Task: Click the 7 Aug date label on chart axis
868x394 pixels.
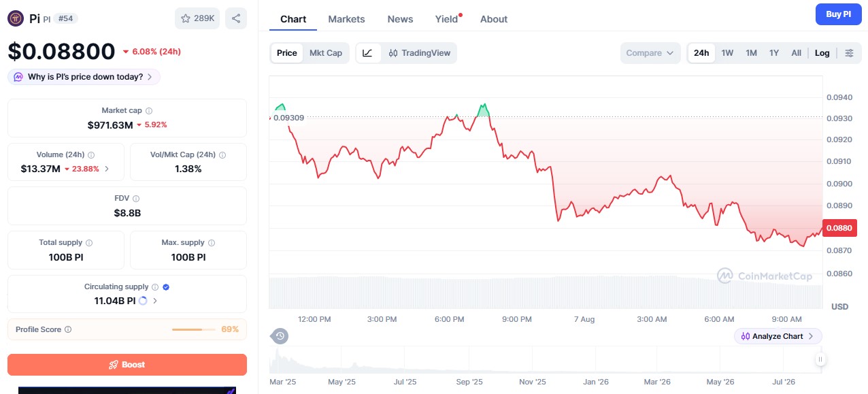Action: pyautogui.click(x=584, y=319)
